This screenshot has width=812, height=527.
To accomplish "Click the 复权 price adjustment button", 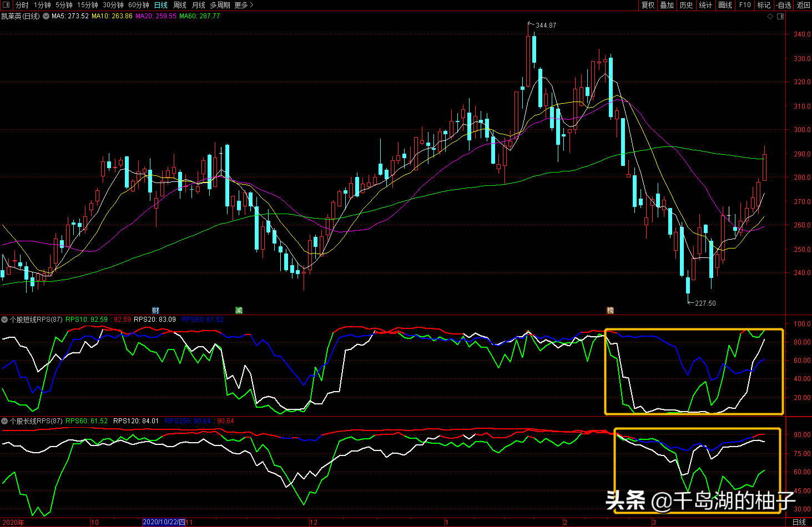I will point(648,5).
